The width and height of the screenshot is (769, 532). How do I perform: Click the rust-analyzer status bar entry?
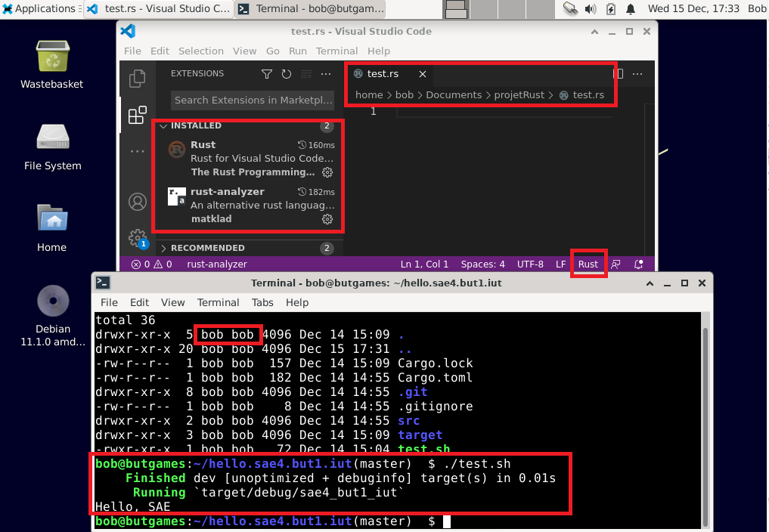coord(217,264)
